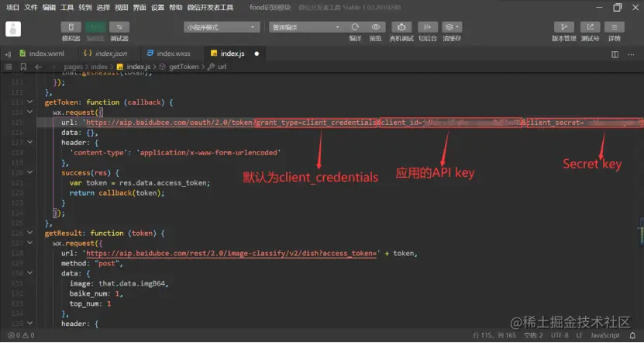Click the split editor icon
The height and width of the screenshot is (343, 644).
coord(615,54)
